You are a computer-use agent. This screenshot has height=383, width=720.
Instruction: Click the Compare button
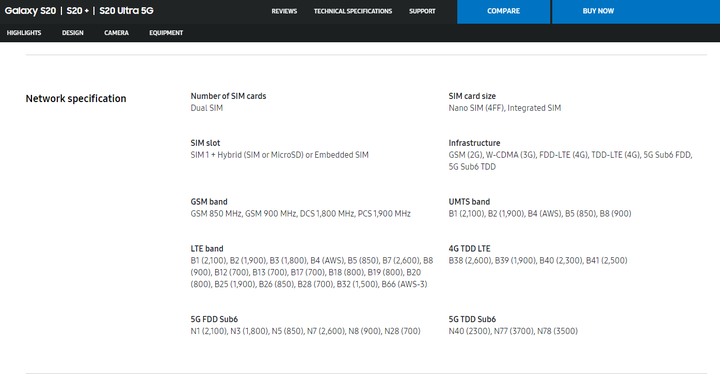pos(504,11)
